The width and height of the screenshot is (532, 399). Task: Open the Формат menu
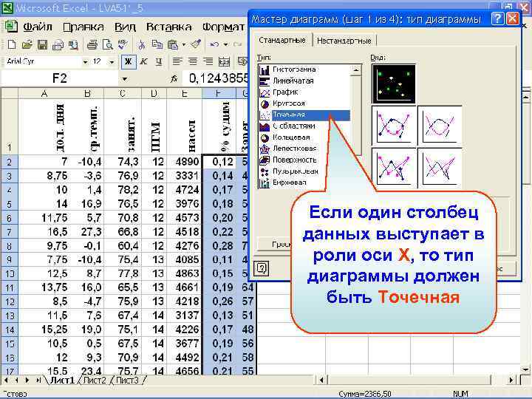point(224,27)
